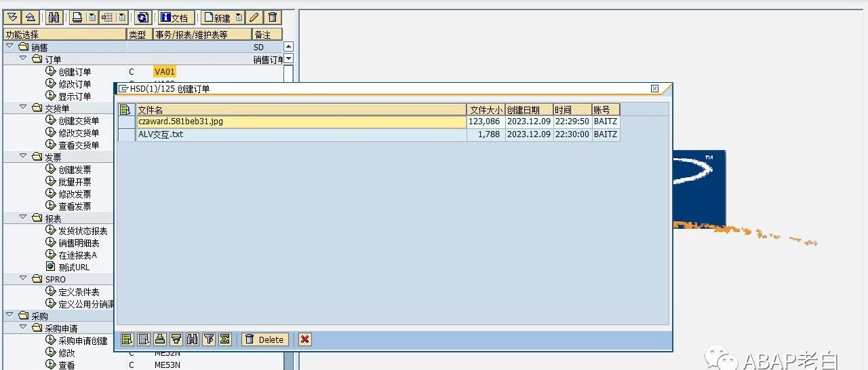Screen dimensions: 868x370
Task: Open 新建 dropdown arrow
Action: tap(238, 18)
